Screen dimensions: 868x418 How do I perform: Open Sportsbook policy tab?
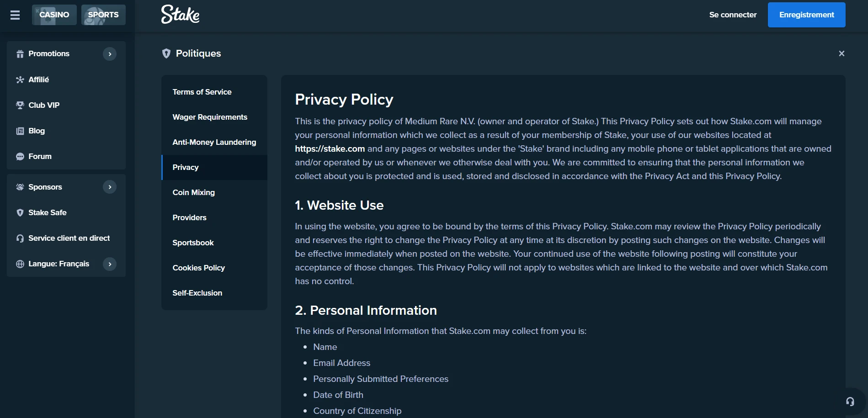pyautogui.click(x=214, y=243)
